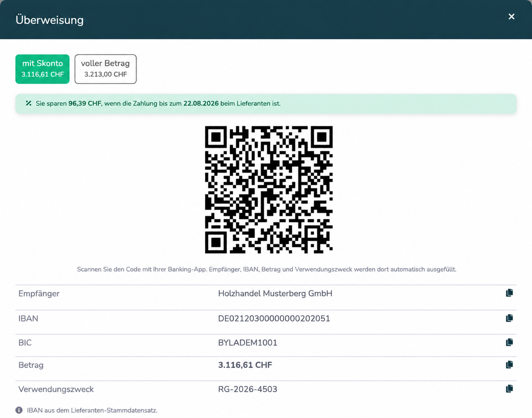
Task: Copy the Empfänger name to clipboard
Action: pos(509,293)
